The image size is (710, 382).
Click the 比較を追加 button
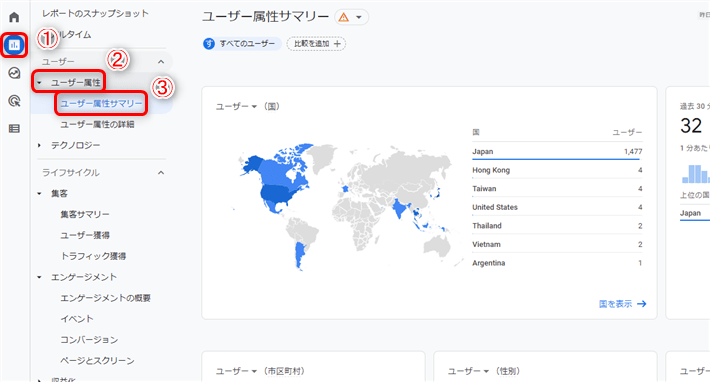[x=317, y=43]
